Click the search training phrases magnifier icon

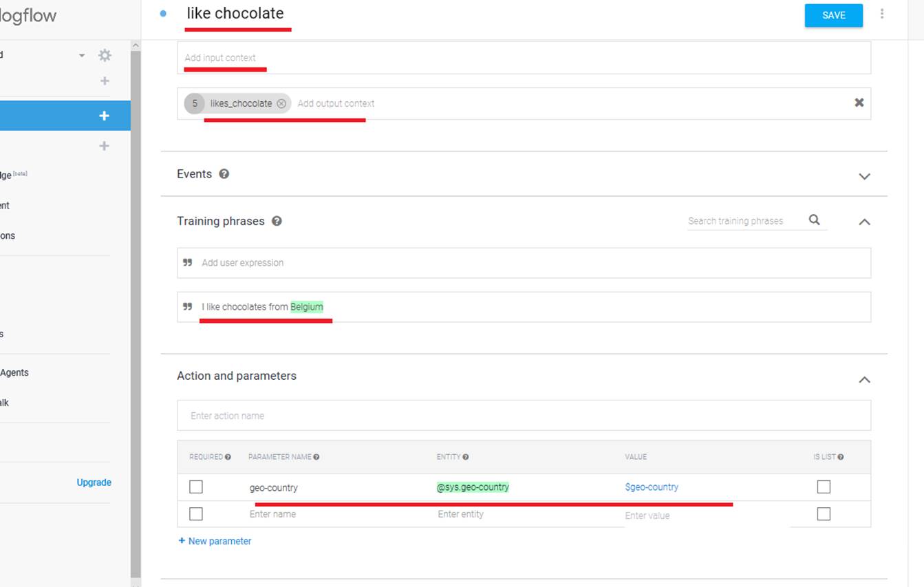[815, 220]
